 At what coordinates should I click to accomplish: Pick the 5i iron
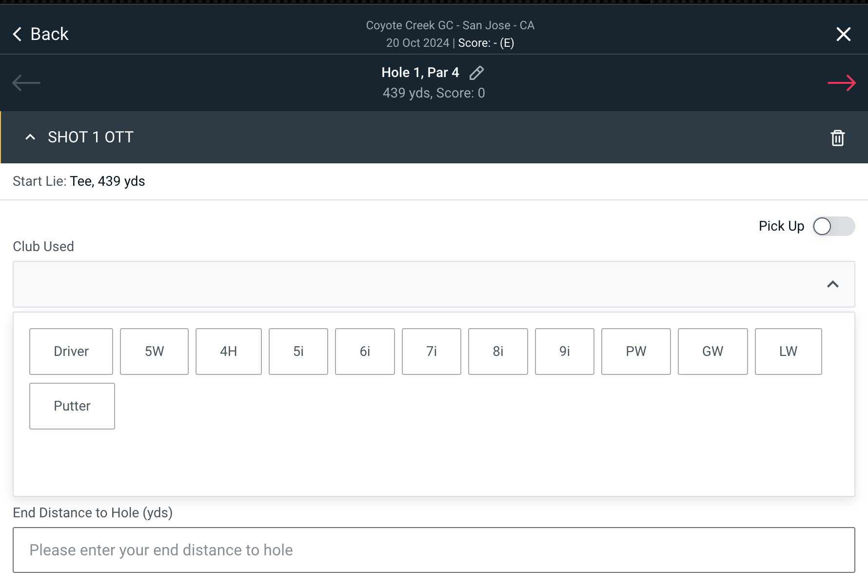[x=298, y=352]
